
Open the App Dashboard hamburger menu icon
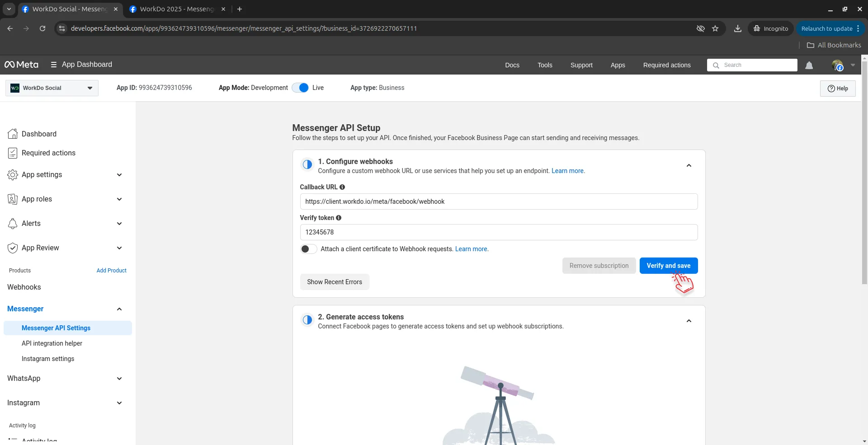click(54, 65)
